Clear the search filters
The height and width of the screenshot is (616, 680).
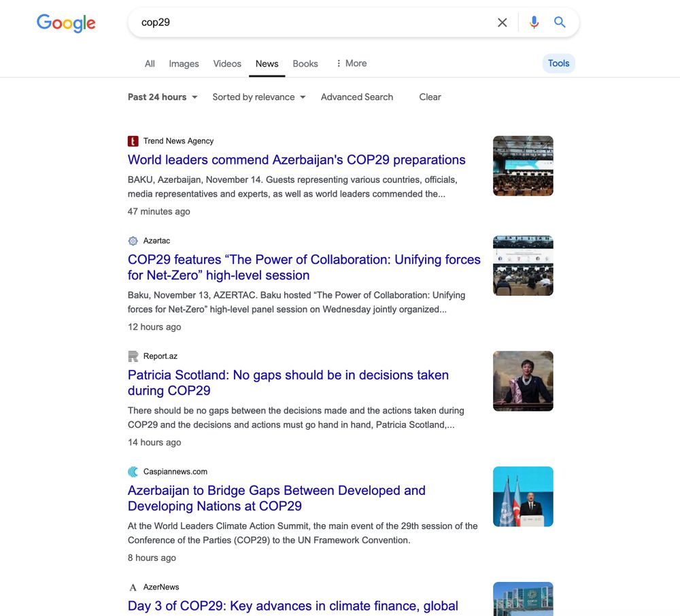click(x=430, y=97)
